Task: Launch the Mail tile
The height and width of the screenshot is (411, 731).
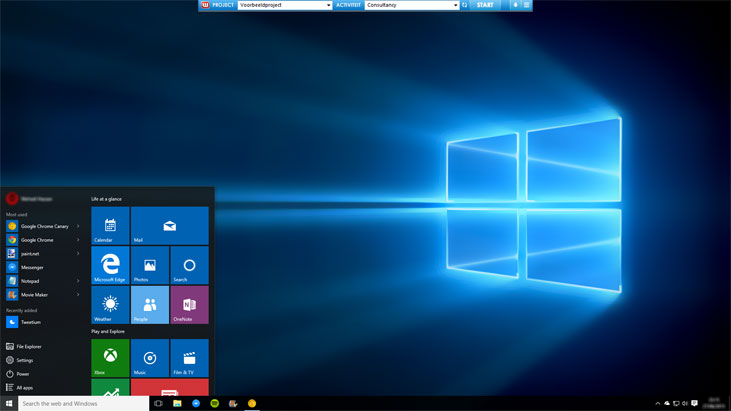Action: click(x=169, y=226)
